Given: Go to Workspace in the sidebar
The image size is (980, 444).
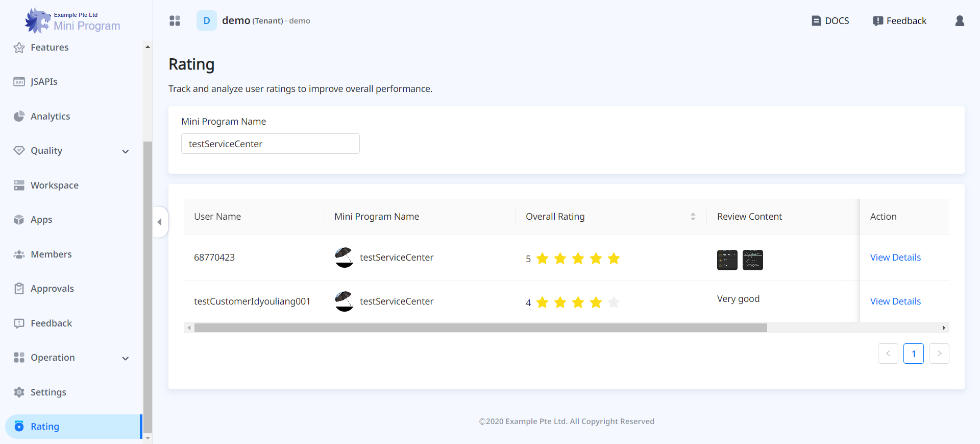Looking at the screenshot, I should coord(54,185).
